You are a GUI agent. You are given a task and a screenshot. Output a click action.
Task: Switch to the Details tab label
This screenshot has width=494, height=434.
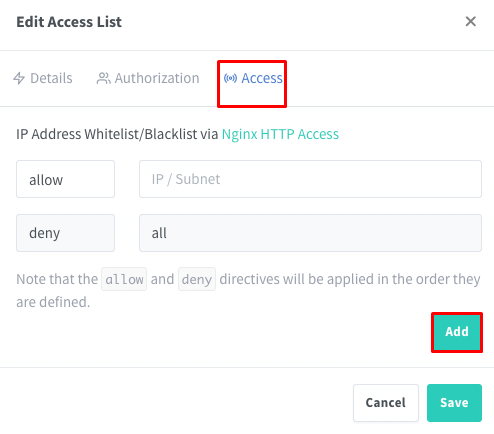(x=51, y=78)
